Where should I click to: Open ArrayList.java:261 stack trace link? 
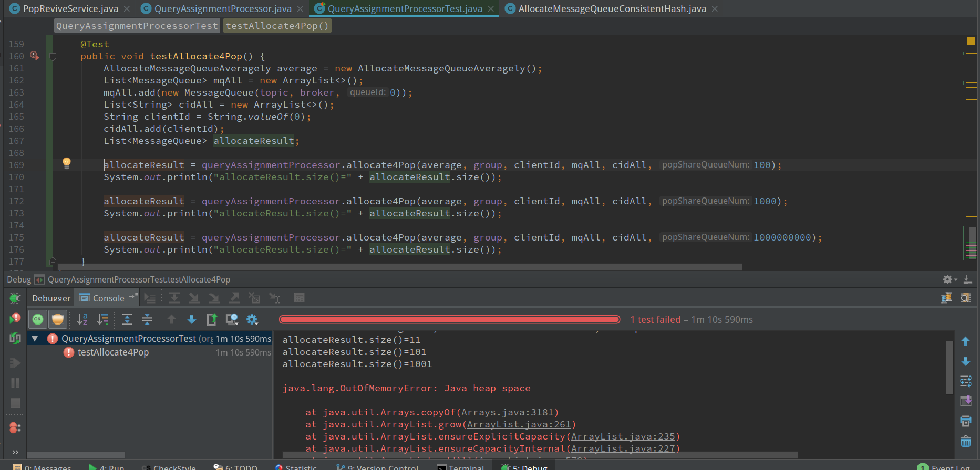519,424
